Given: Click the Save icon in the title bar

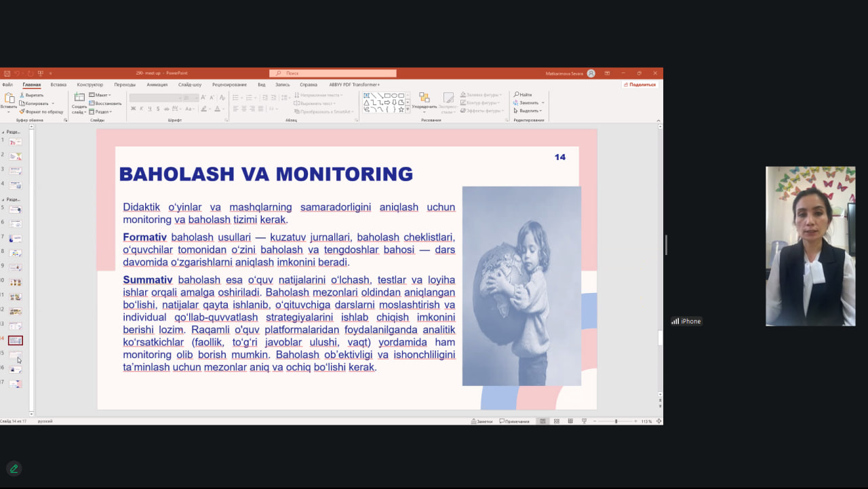Looking at the screenshot, I should click(x=7, y=73).
